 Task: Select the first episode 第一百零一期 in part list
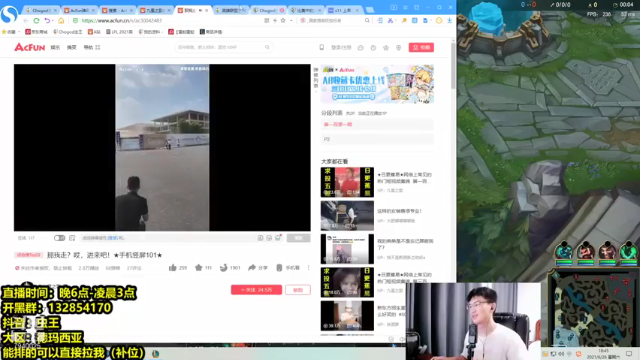click(x=377, y=124)
